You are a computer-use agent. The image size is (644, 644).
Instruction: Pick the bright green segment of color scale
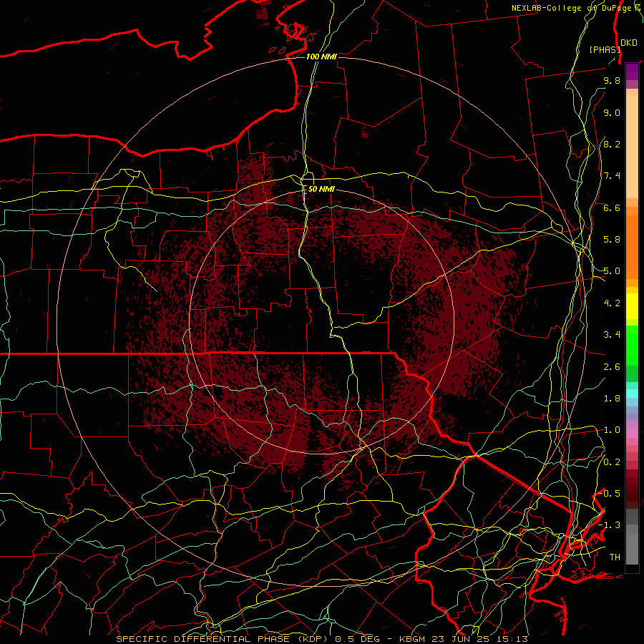coord(632,345)
